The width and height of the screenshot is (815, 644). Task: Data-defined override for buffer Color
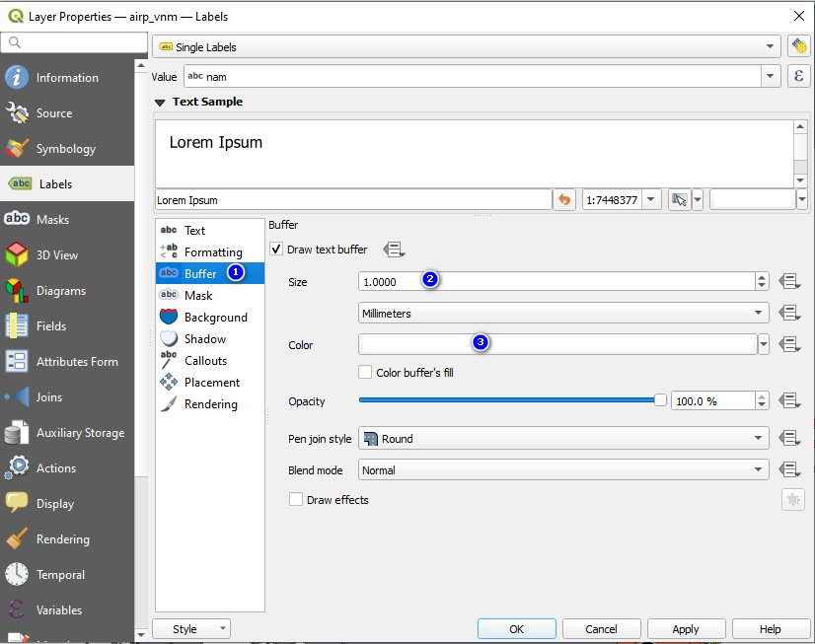[789, 344]
